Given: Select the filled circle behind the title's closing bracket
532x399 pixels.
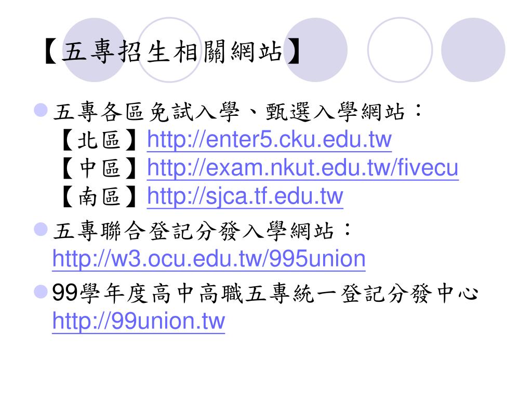Looking at the screenshot, I should pyautogui.click(x=315, y=50).
